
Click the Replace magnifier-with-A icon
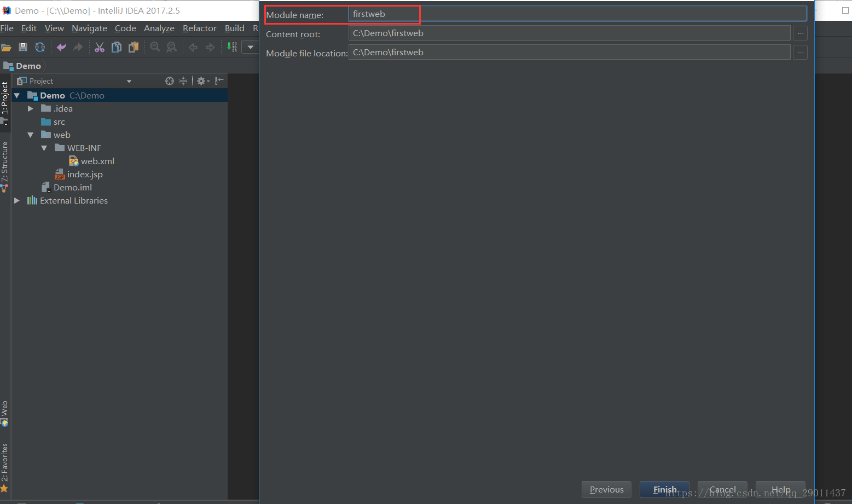click(172, 48)
